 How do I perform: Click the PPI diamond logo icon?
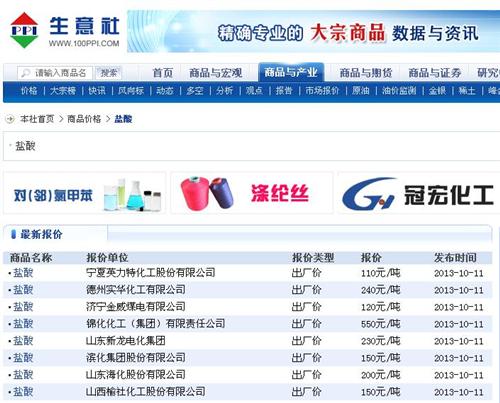(24, 30)
